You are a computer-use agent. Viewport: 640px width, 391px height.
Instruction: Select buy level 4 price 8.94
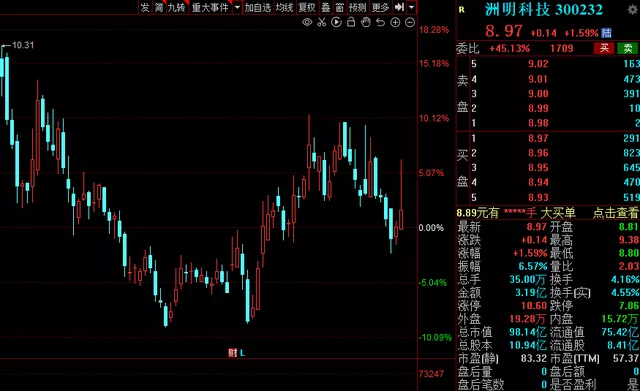[x=538, y=182]
